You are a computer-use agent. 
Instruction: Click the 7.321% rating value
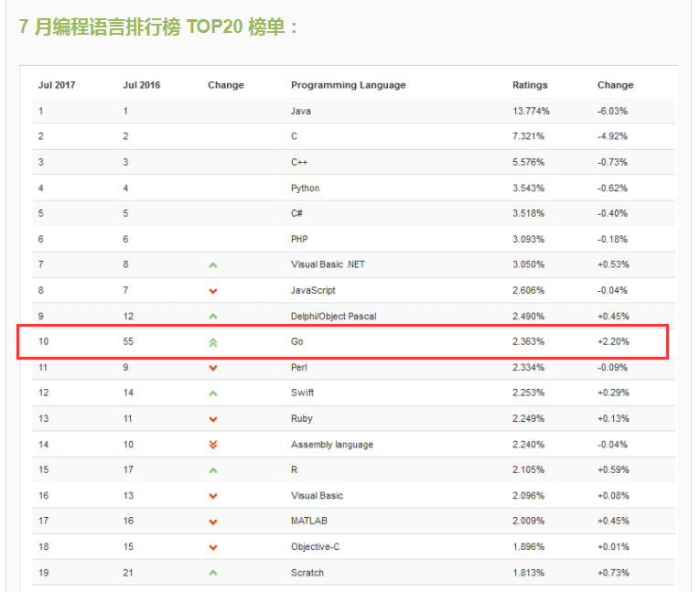[x=528, y=136]
